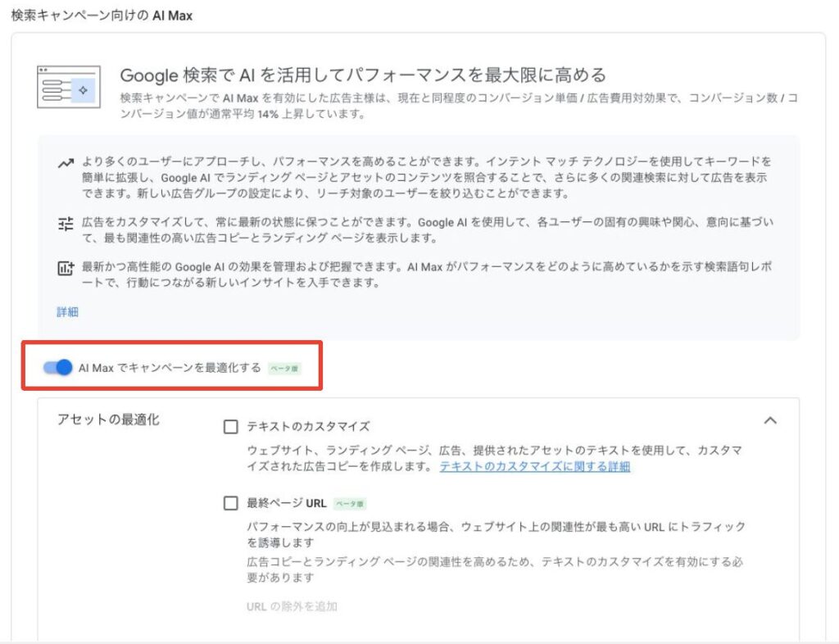This screenshot has width=839, height=644.
Task: Check the 最終ページ URL checkbox
Action: coord(230,503)
